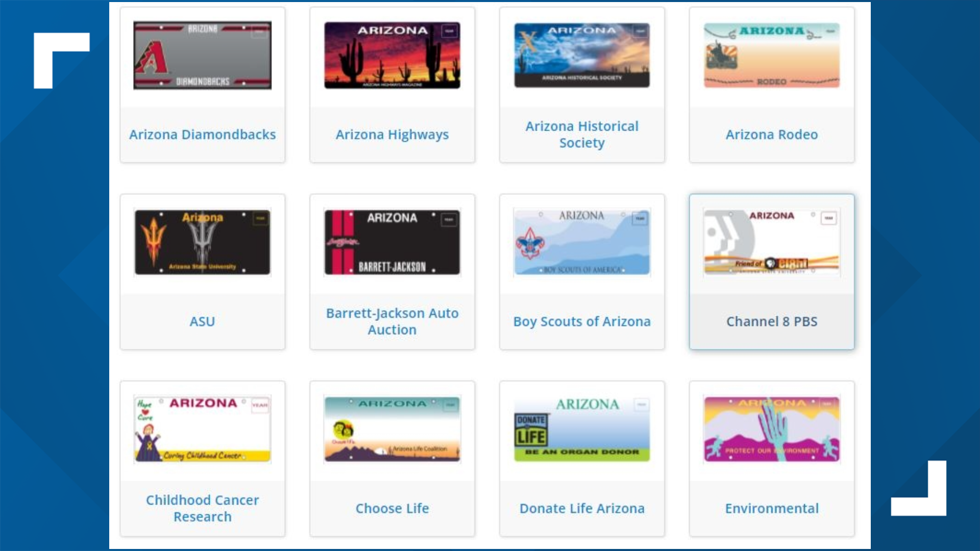Click the Barrett-Jackson black plate thumbnail

393,242
